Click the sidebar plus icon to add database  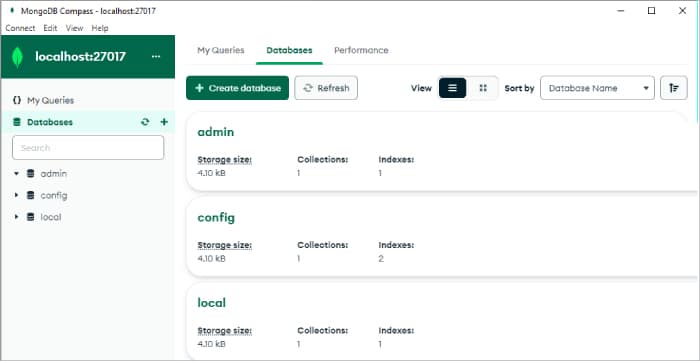click(x=164, y=122)
